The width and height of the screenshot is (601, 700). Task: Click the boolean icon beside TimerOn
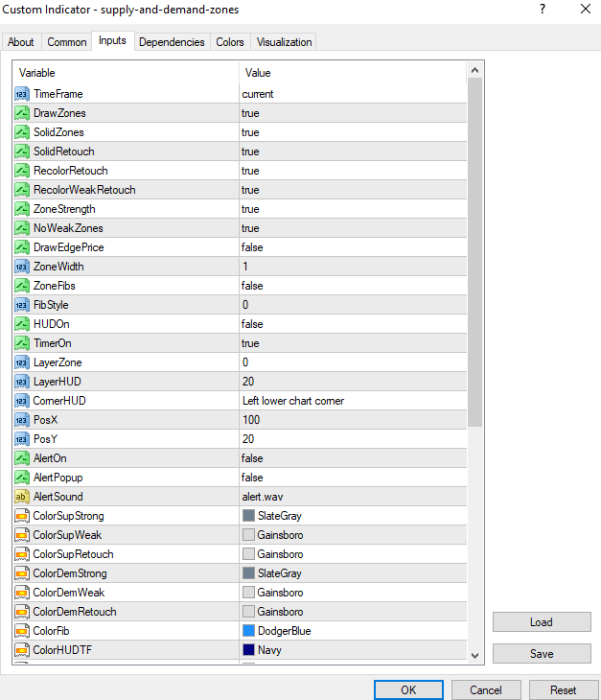tap(22, 343)
